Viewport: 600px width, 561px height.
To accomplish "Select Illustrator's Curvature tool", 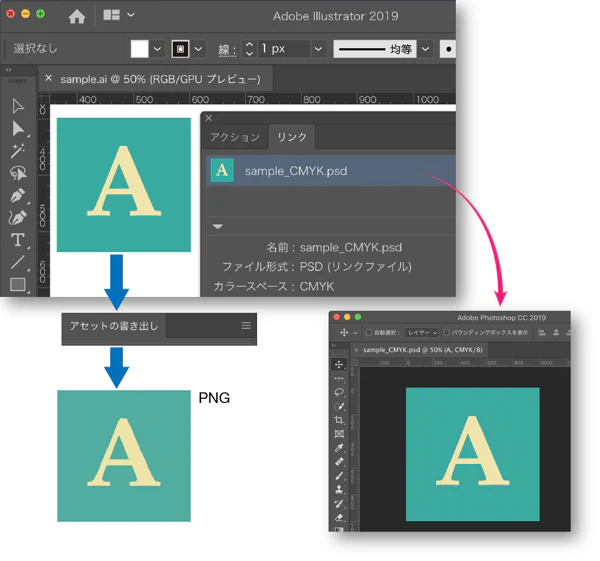I will [18, 218].
